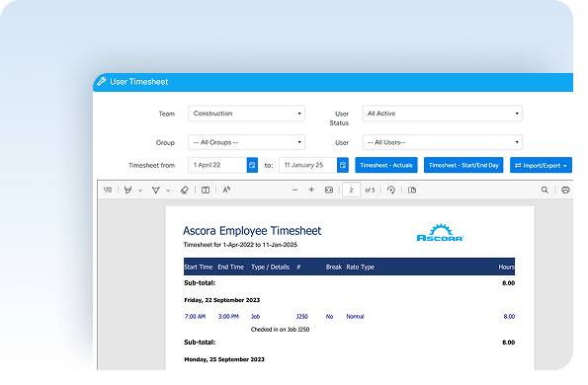Print the timesheet PDF
Image resolution: width=588 pixels, height=385 pixels.
click(x=565, y=190)
